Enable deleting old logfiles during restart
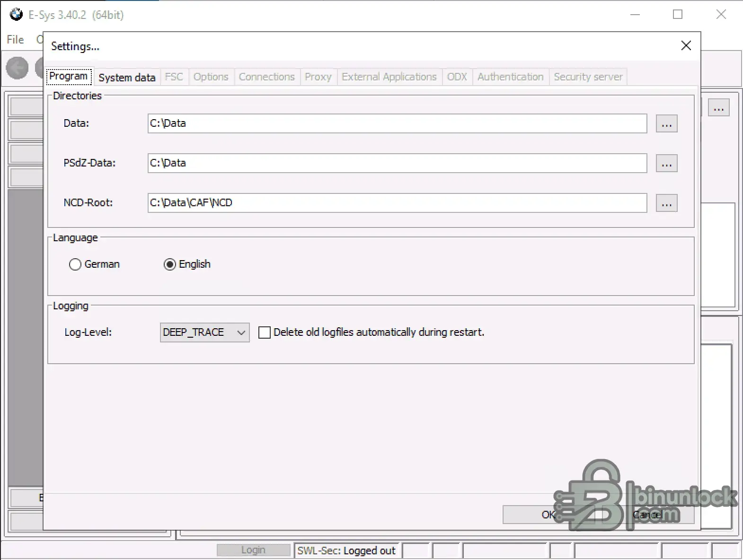Image resolution: width=743 pixels, height=560 pixels. [265, 332]
